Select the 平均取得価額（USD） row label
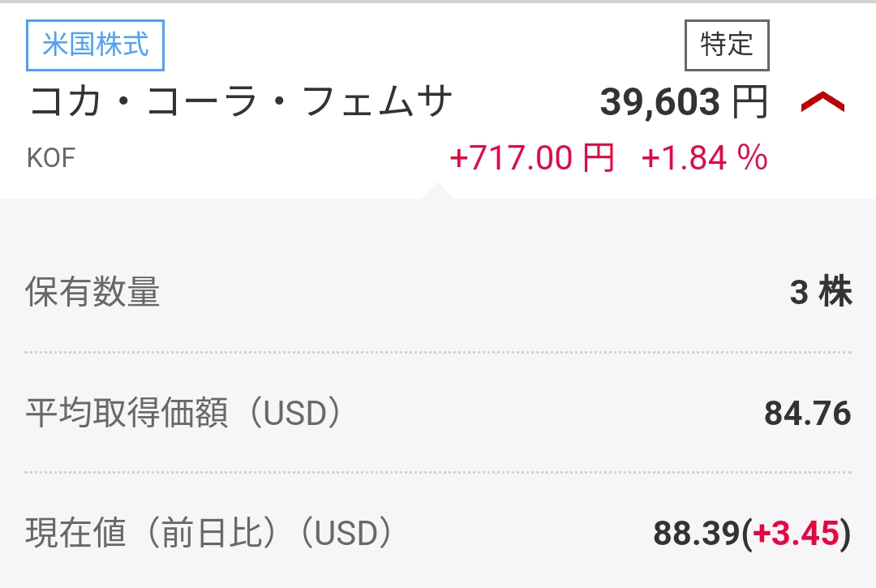 [183, 413]
